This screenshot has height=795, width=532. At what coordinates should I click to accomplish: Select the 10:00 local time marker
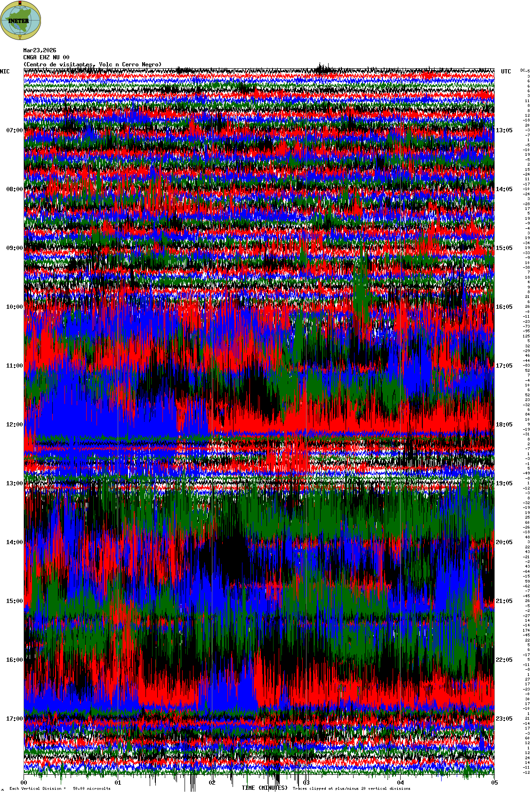click(x=14, y=307)
